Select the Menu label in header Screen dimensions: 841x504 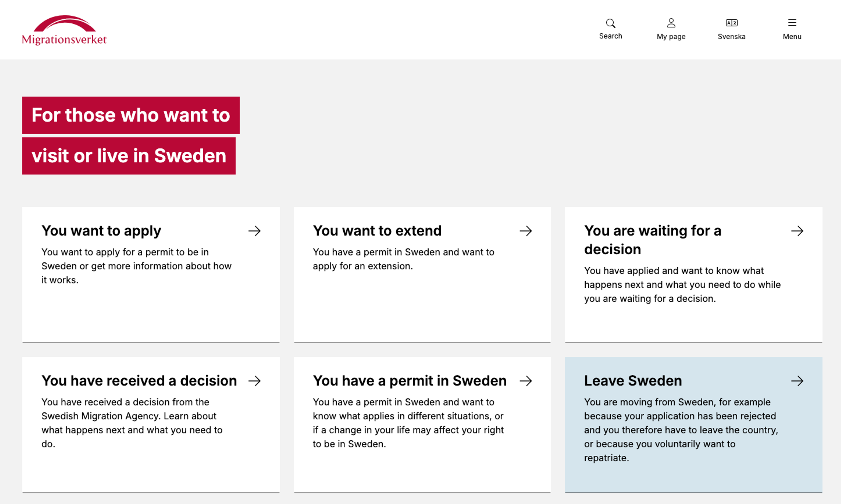click(792, 37)
